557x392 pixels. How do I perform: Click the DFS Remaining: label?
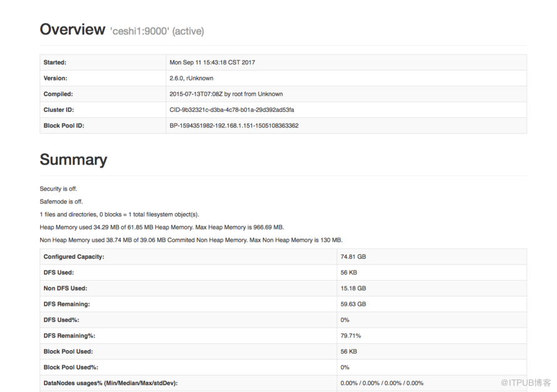66,304
